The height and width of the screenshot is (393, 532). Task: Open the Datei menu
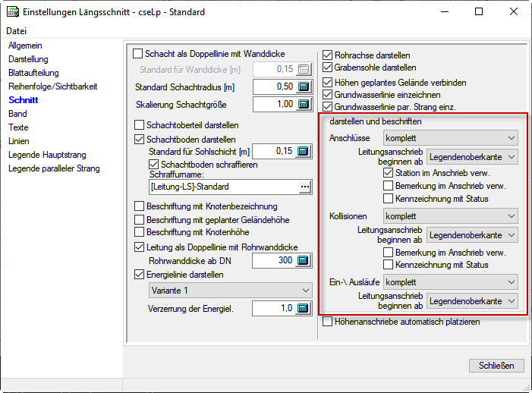(x=16, y=31)
